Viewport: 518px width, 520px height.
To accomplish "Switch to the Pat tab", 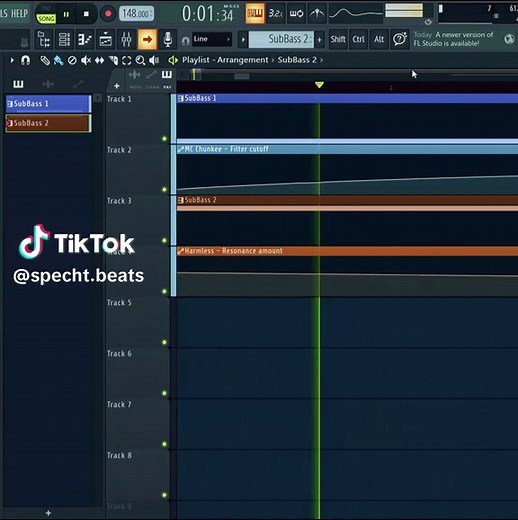I will pyautogui.click(x=167, y=87).
